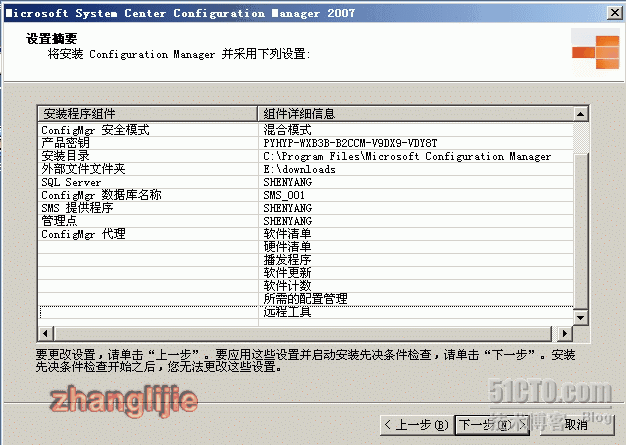Select the 管理点 row label

pos(59,221)
